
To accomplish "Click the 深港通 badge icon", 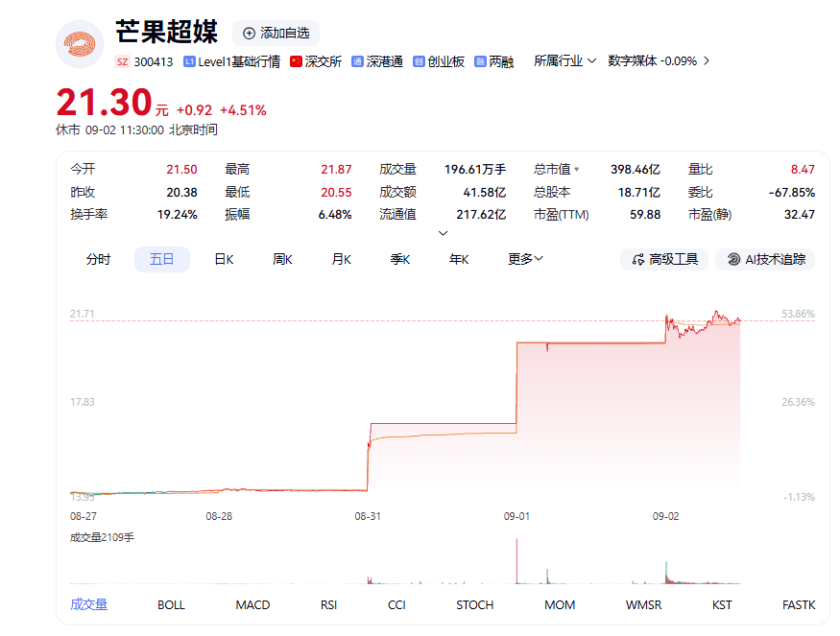I will tap(357, 61).
